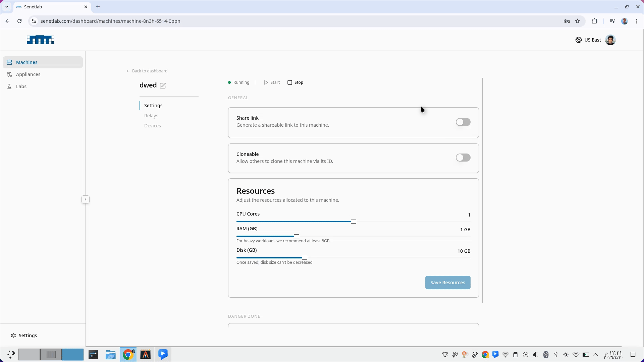644x362 pixels.
Task: Open the Appliances sidebar item
Action: click(x=28, y=74)
